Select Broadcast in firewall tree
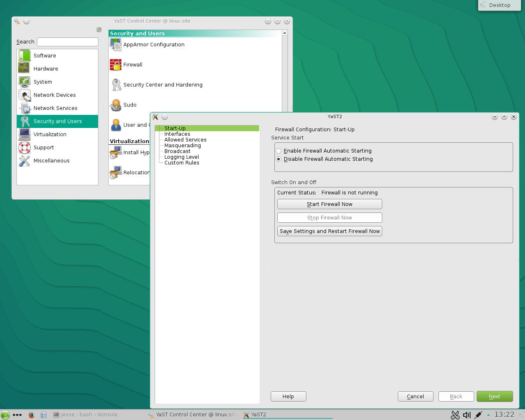The image size is (525, 420). 177,151
